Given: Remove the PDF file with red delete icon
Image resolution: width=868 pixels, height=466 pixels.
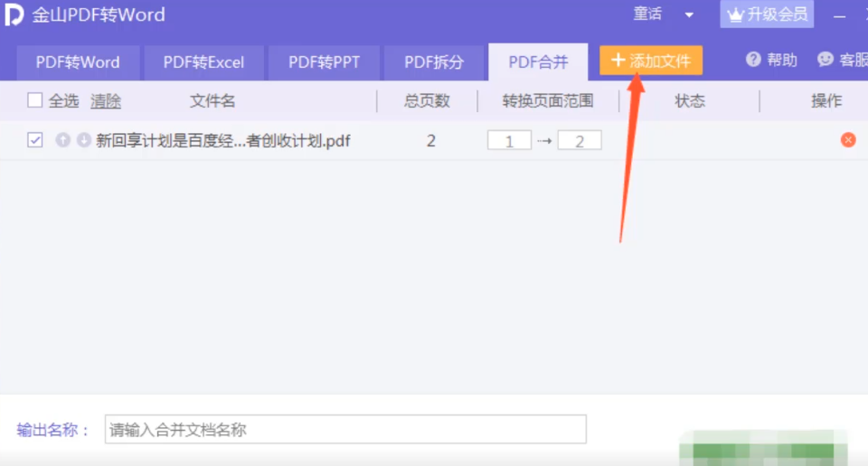Looking at the screenshot, I should click(x=847, y=139).
